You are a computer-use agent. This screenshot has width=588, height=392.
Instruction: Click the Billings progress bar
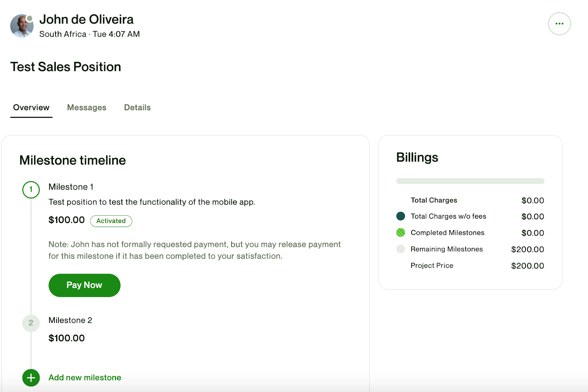click(470, 181)
